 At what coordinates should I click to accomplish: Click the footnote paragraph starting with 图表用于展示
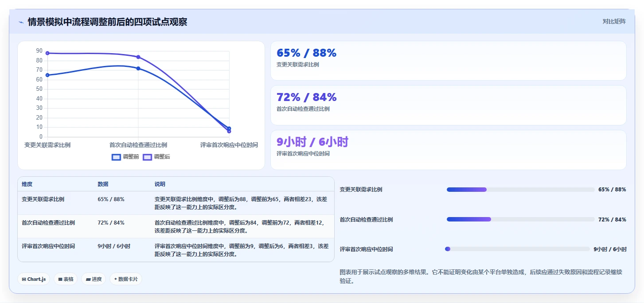481,276
